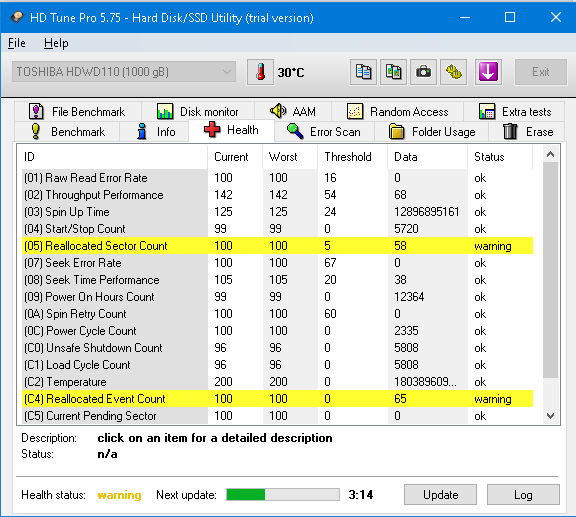Select the Health tab
Screen dimensions: 576x517
(x=231, y=130)
